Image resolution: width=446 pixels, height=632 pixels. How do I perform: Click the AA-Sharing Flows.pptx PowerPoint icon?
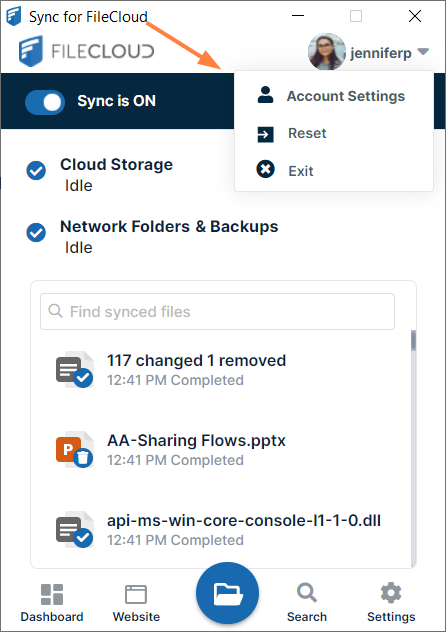point(74,450)
